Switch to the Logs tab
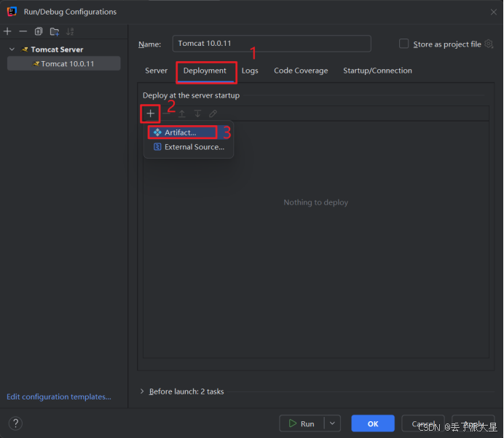 click(x=250, y=71)
